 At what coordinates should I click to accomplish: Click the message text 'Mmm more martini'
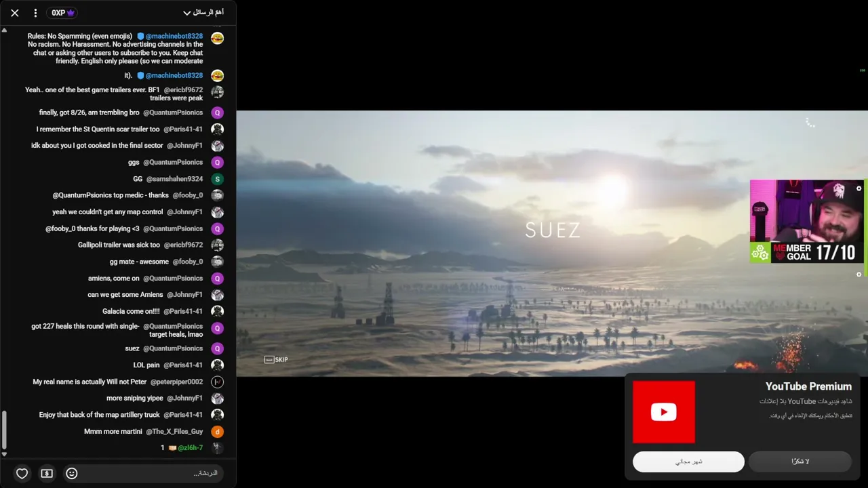(x=113, y=431)
